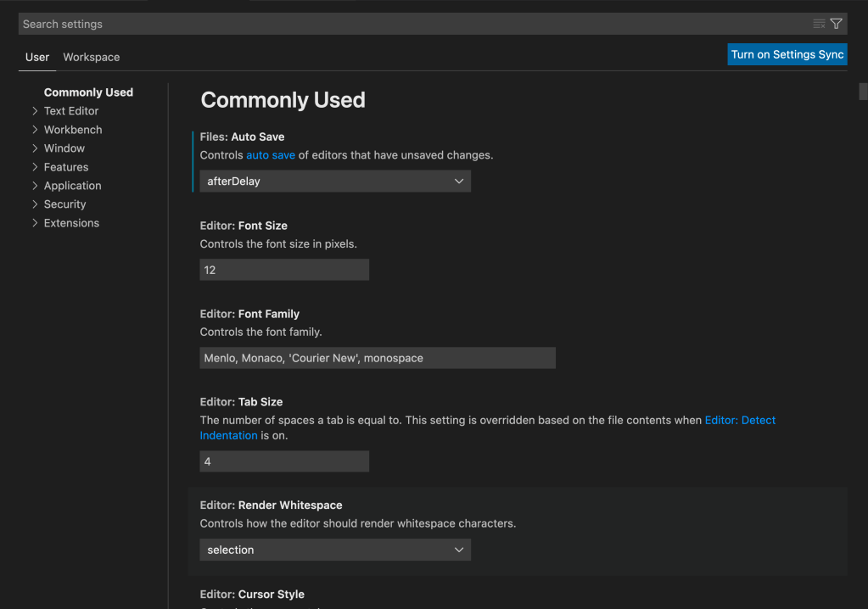Expand the Text Editor section chevron

click(x=36, y=111)
